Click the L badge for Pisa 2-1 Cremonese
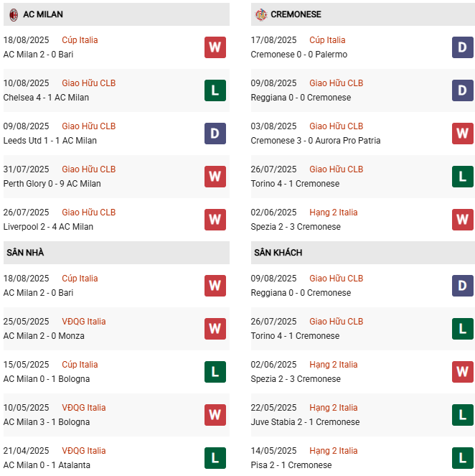 [x=462, y=458]
